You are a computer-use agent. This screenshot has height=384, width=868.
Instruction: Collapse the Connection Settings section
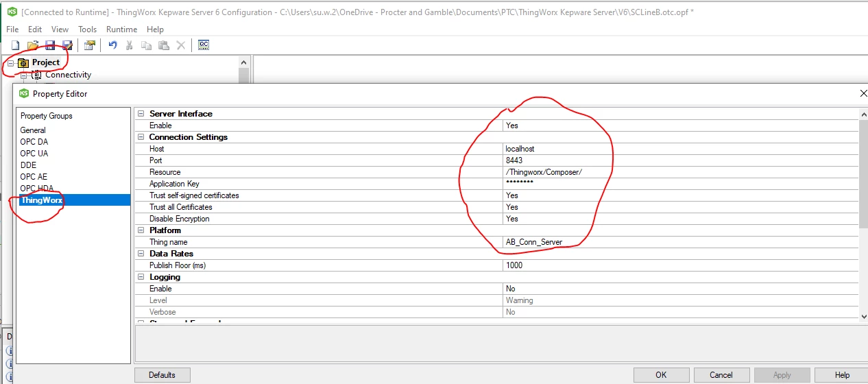pos(141,137)
